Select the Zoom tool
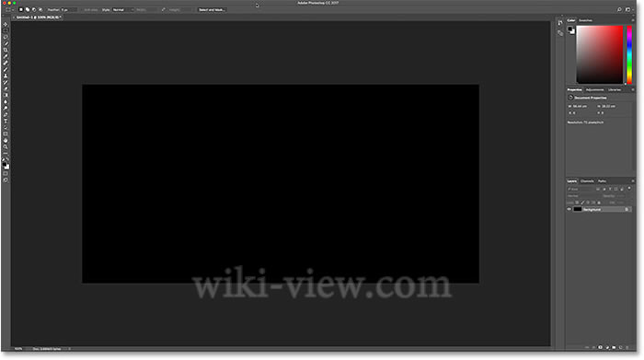 (6, 146)
